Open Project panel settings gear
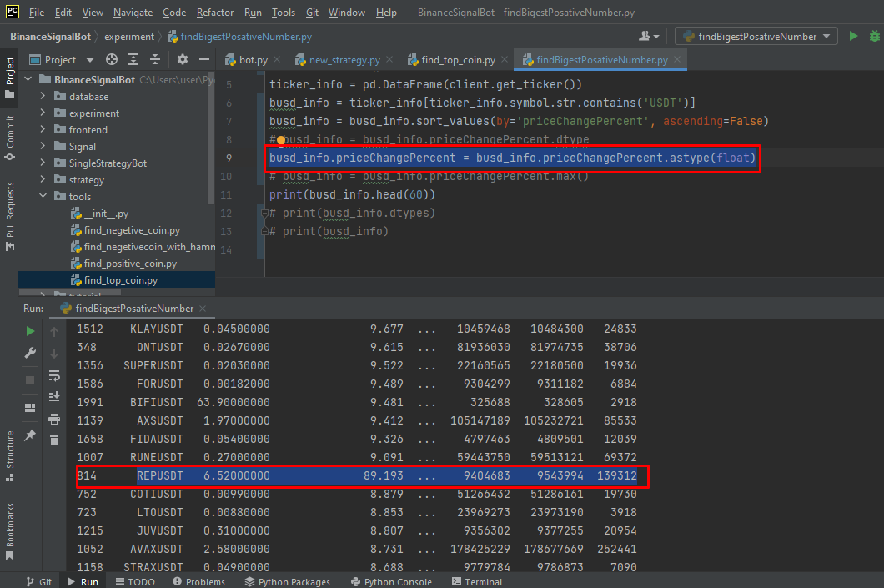This screenshot has width=884, height=588. click(182, 60)
